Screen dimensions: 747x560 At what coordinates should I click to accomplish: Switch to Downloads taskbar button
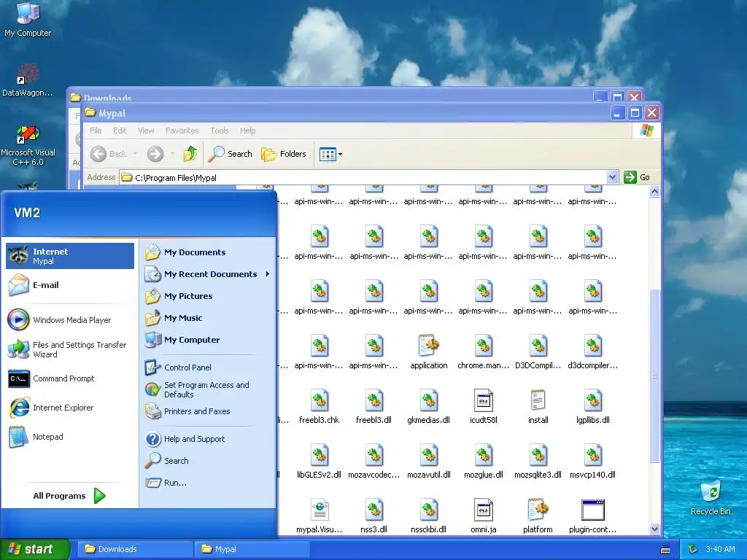click(135, 549)
